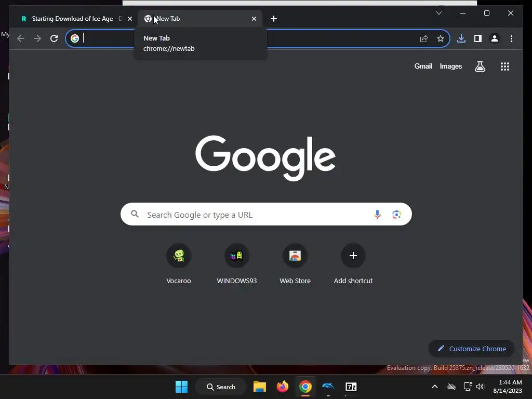Screen dimensions: 532x399
Task: Click the magnifier icon in Google search box
Action: (x=135, y=214)
